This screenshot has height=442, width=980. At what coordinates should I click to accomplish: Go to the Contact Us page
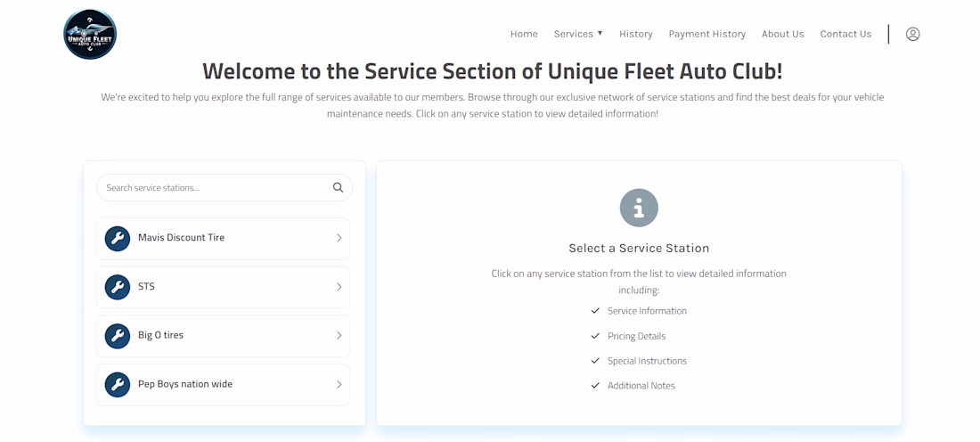(x=845, y=34)
